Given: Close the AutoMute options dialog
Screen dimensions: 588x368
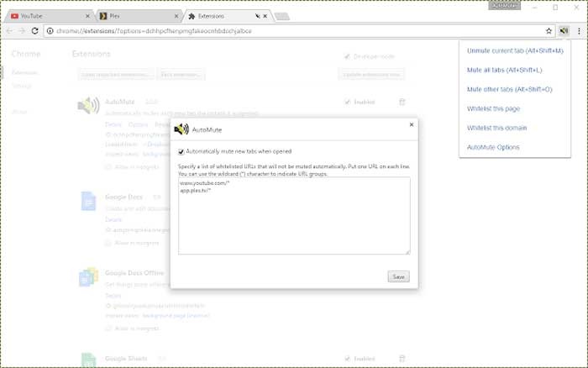Looking at the screenshot, I should [x=412, y=124].
